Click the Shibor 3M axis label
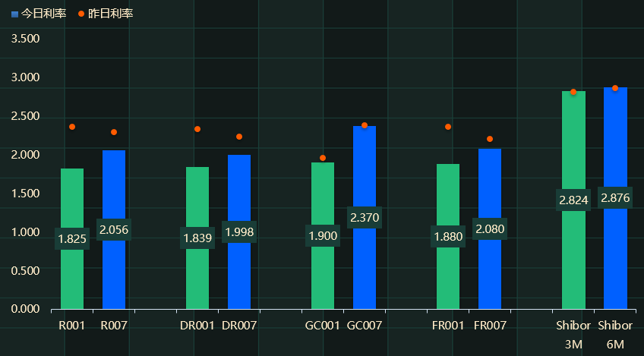Screen dimensions: 644x356 click(x=573, y=335)
